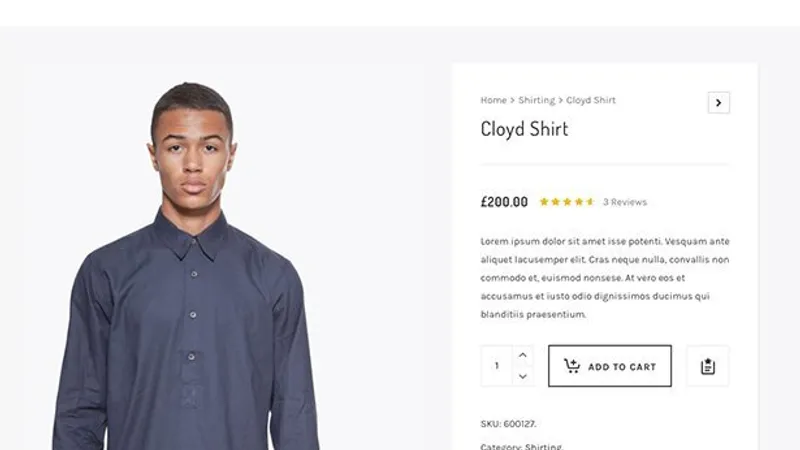This screenshot has width=800, height=450.
Task: Click the quantity input field
Action: click(496, 366)
